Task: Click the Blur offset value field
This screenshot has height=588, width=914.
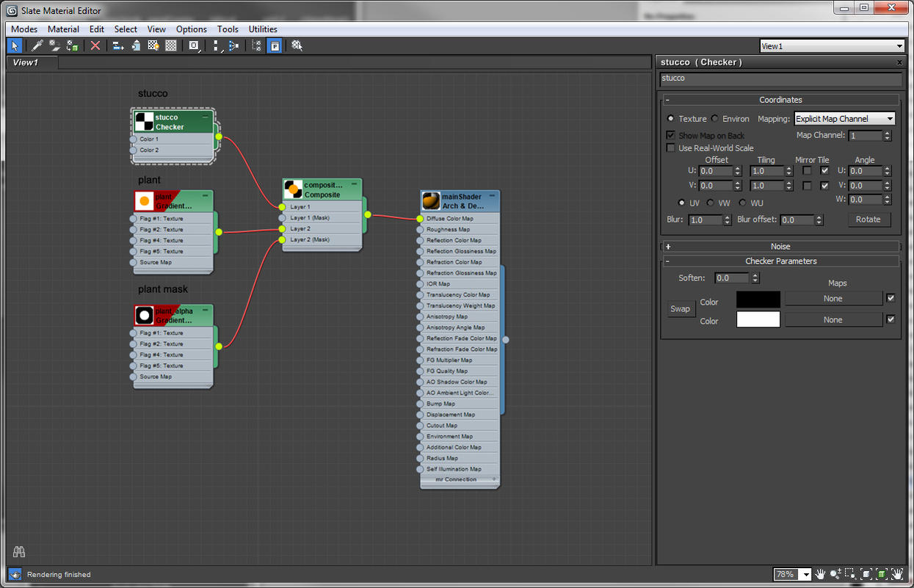Action: click(797, 219)
